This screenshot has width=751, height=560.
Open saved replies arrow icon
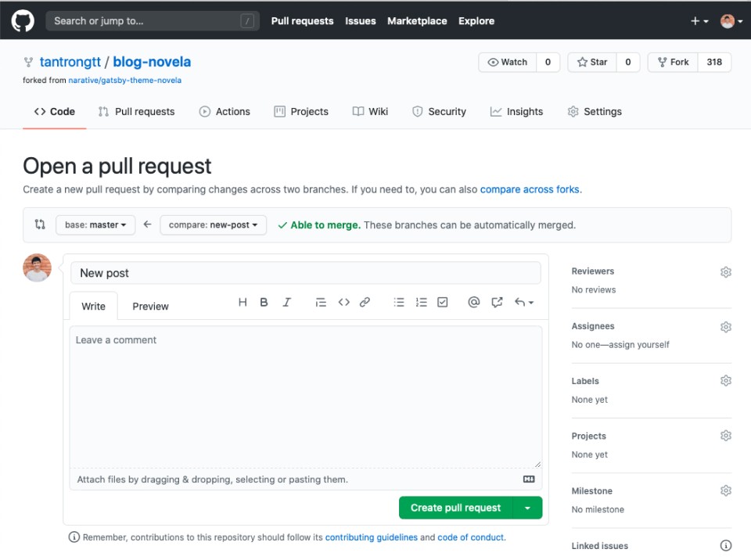[x=524, y=302]
